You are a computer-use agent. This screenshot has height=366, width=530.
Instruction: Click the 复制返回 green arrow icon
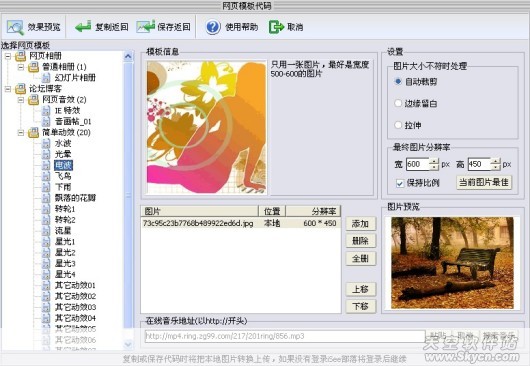point(83,26)
